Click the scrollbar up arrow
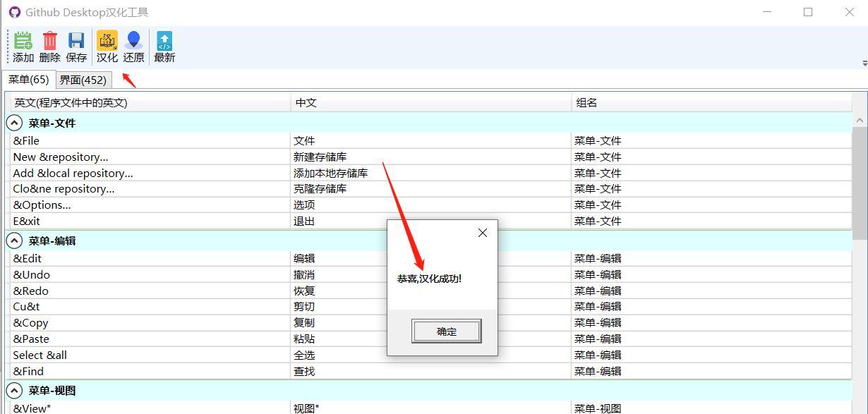Viewport: 868px width, 414px height. click(x=860, y=121)
